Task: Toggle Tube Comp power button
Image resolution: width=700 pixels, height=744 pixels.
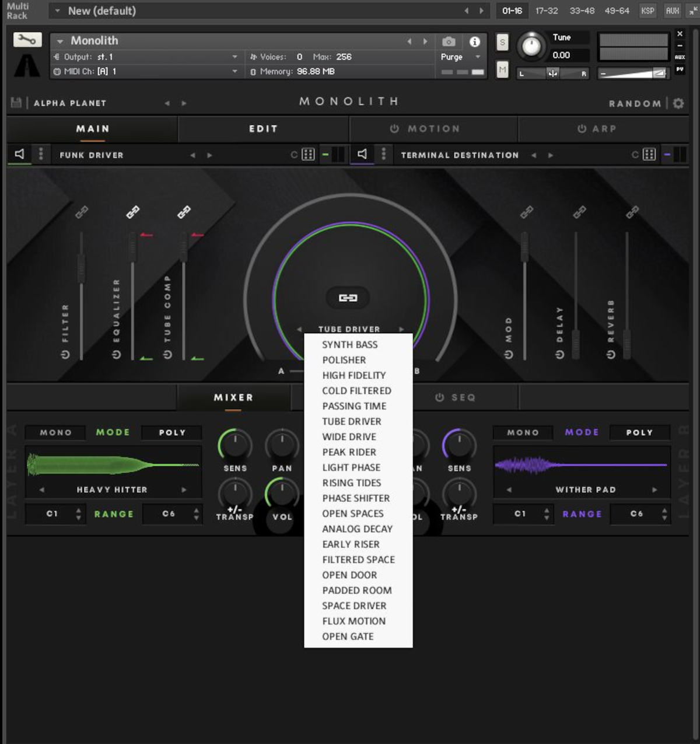Action: (x=167, y=355)
